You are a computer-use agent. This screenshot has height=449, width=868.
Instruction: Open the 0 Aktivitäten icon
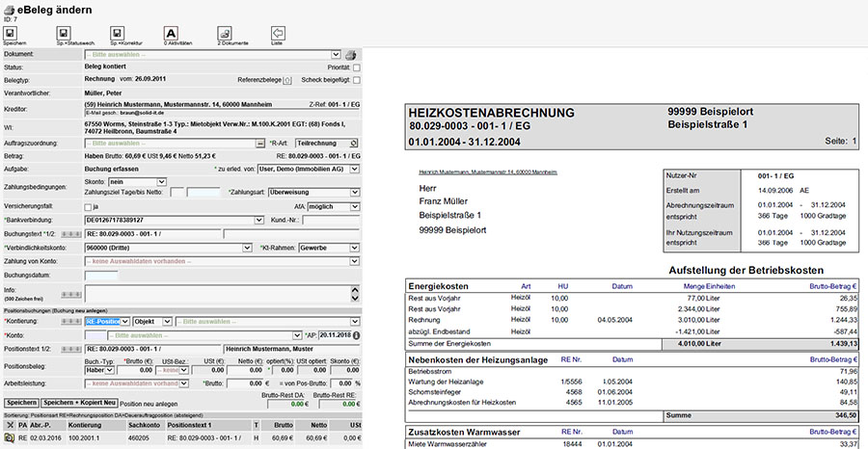(171, 33)
